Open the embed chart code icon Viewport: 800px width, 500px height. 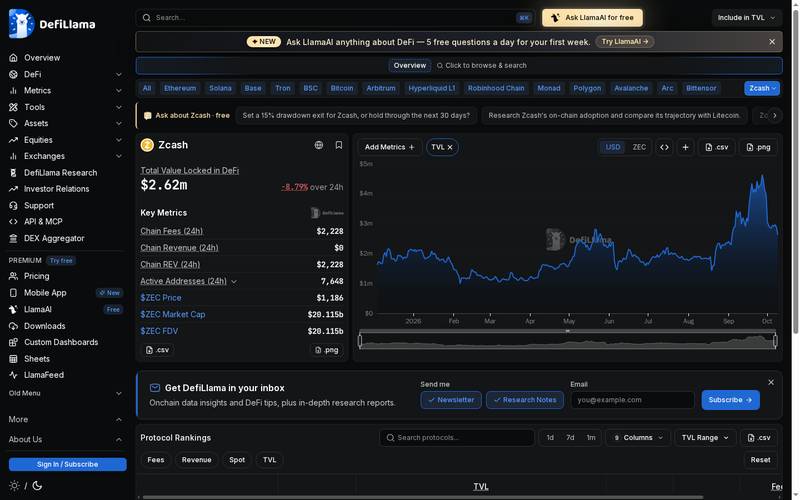664,147
